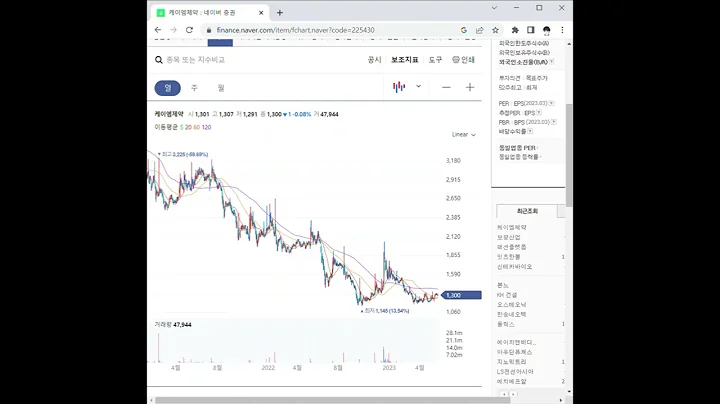The image size is (720, 404).
Task: Click the lock icon in the address bar
Action: 209,30
